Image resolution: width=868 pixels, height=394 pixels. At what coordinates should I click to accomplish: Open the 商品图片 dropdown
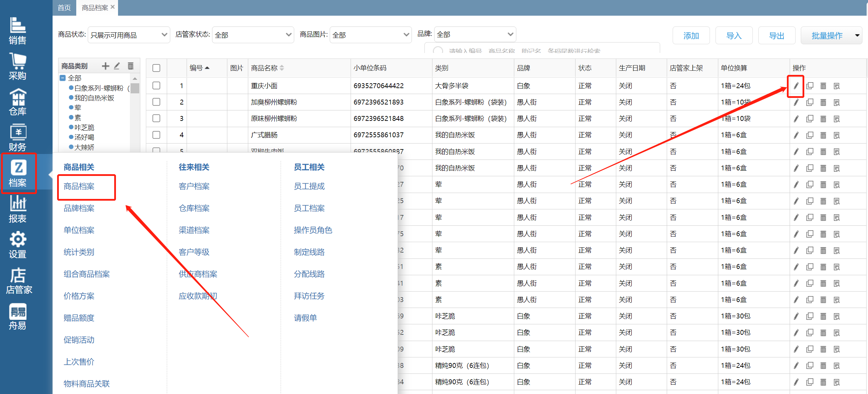(370, 35)
